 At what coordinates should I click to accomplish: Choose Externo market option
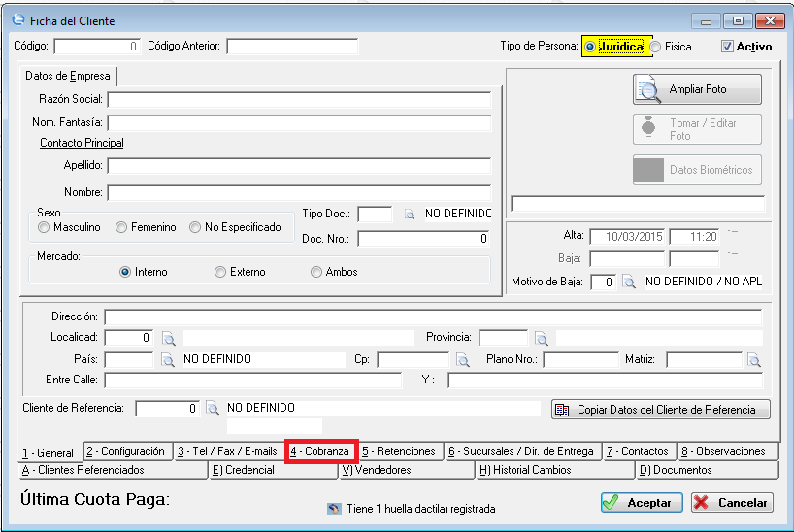click(x=220, y=272)
